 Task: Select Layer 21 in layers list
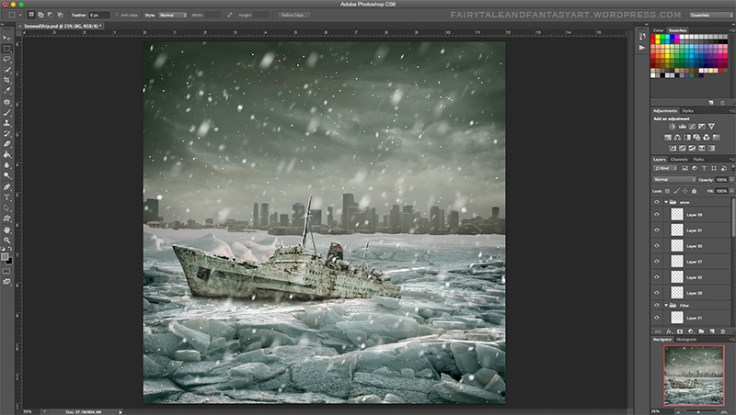(x=695, y=318)
